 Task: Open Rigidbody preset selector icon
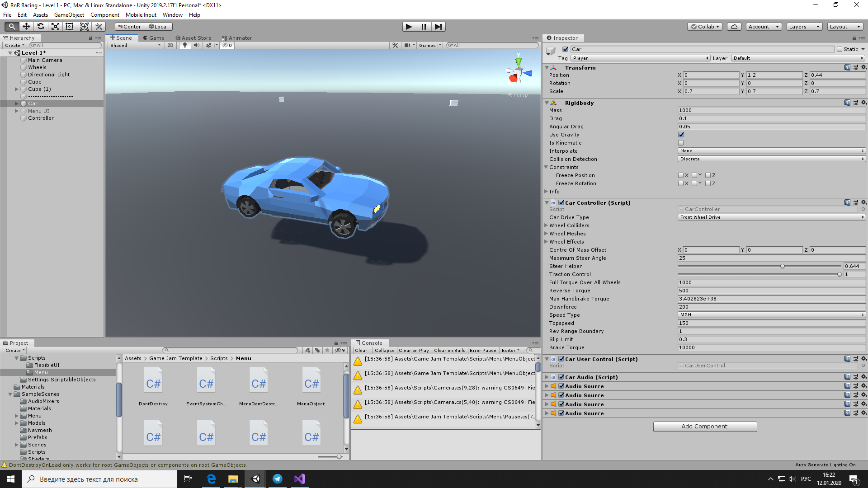(856, 103)
